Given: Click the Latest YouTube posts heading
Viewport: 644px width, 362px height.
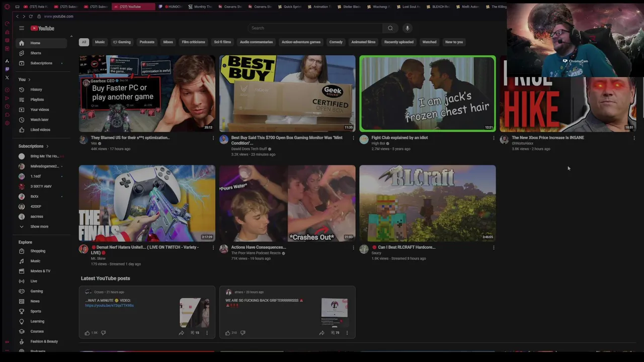Looking at the screenshot, I should coord(105,279).
